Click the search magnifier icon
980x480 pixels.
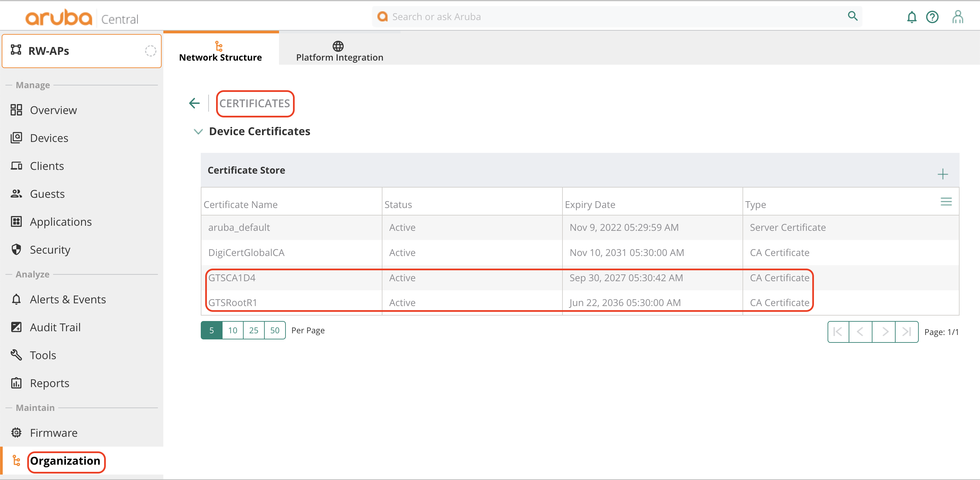click(x=852, y=16)
